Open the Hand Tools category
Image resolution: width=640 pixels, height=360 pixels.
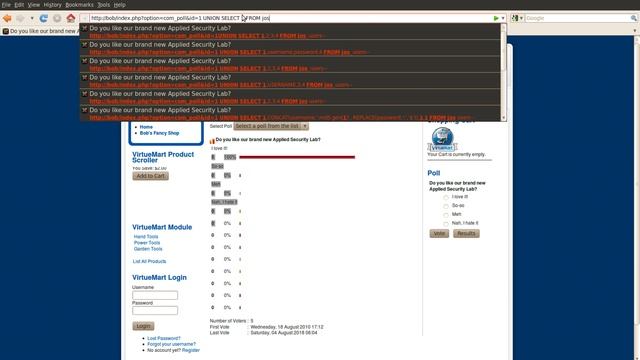146,237
